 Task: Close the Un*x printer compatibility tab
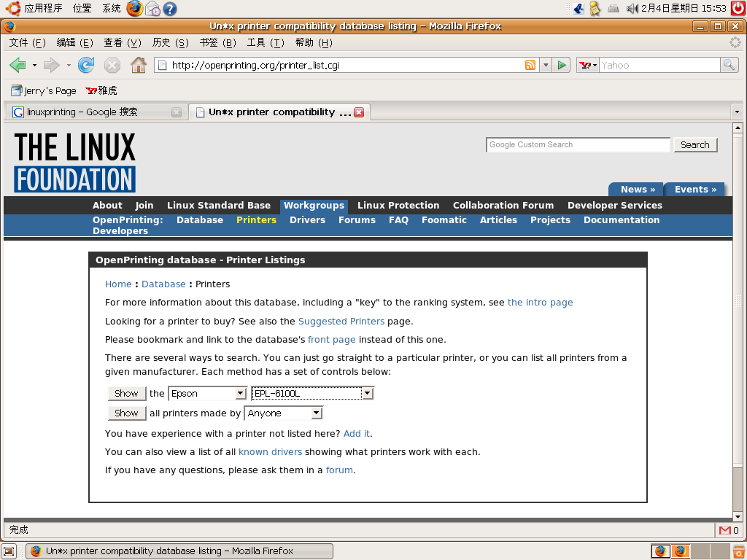pos(359,112)
